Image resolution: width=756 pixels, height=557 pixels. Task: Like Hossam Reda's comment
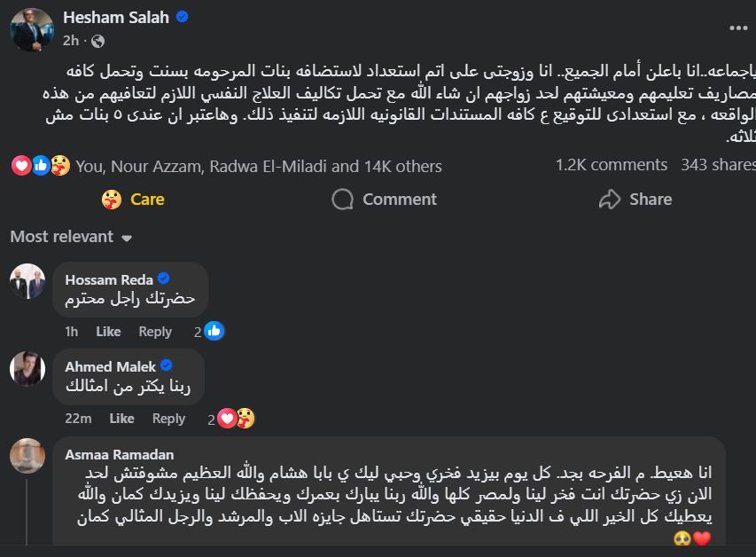[x=108, y=332]
